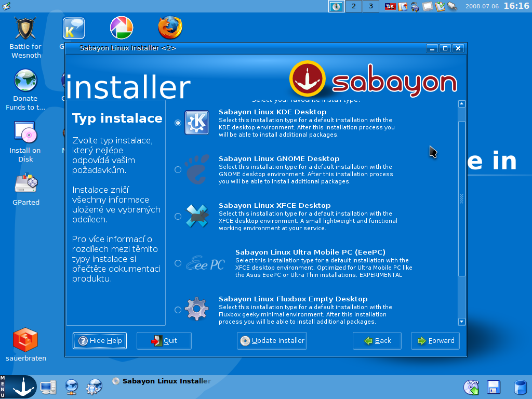The height and width of the screenshot is (399, 532).
Task: Click the XFCE mouse logo icon
Action: coord(197,216)
